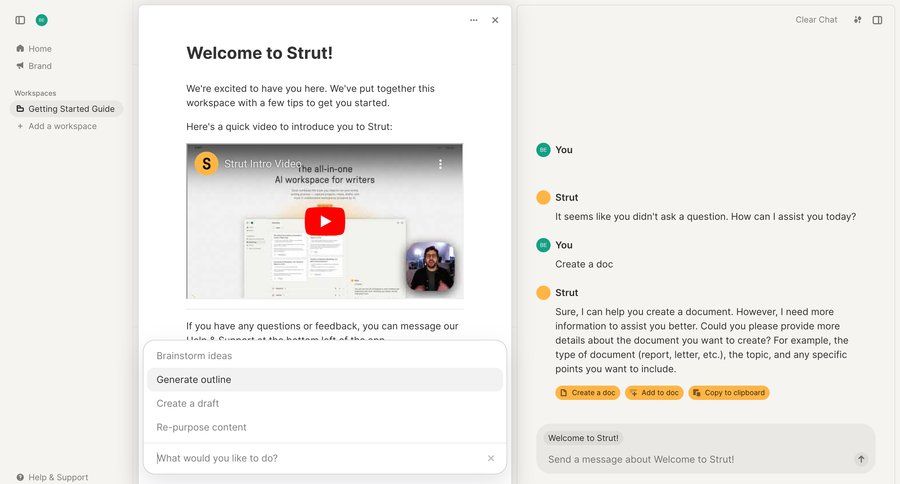The width and height of the screenshot is (900, 484).
Task: Send chat message with arrow icon
Action: point(861,459)
